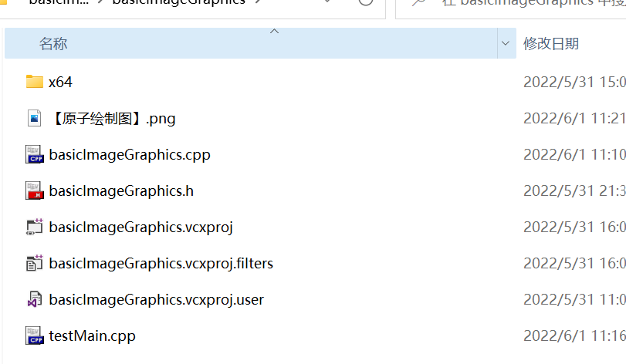Select the basicImageGraphics.h file name

click(x=121, y=191)
